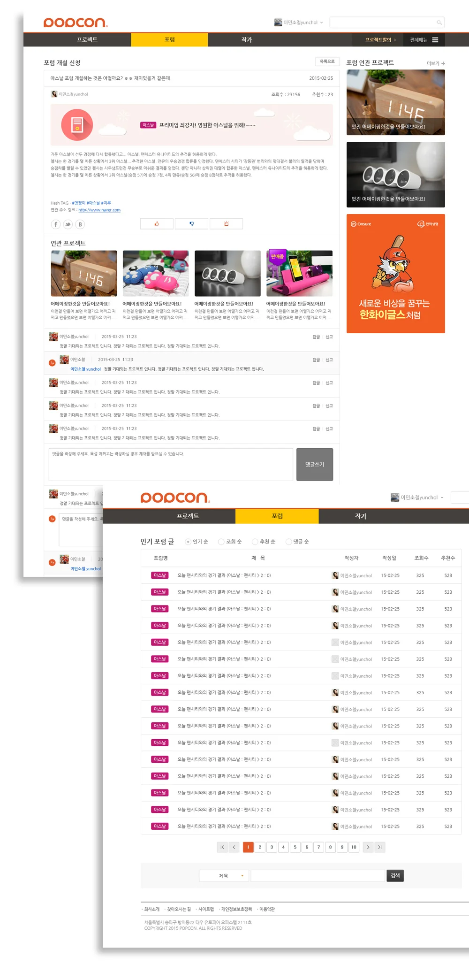Share the post via the B blog icon
The image size is (469, 980).
click(80, 224)
